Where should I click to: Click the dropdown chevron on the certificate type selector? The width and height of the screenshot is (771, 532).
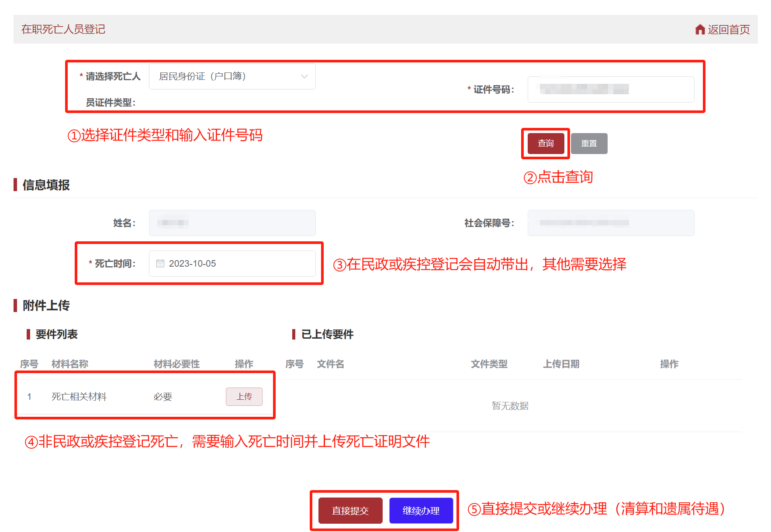pos(304,76)
